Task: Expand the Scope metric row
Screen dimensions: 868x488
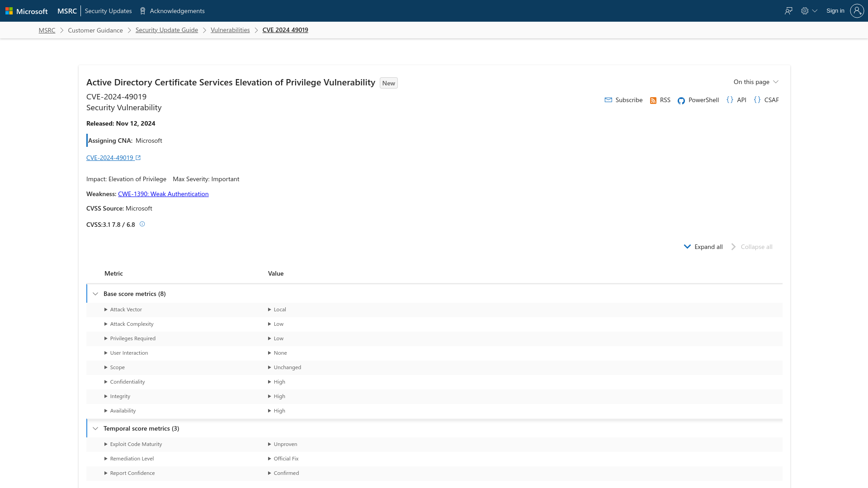Action: click(x=106, y=367)
